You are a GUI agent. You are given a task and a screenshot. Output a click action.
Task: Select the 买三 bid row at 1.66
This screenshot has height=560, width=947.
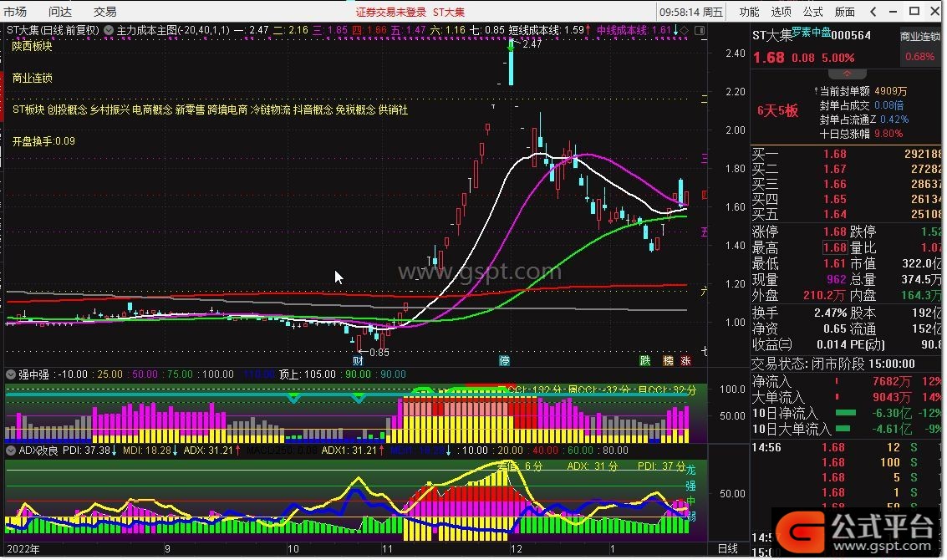point(846,184)
